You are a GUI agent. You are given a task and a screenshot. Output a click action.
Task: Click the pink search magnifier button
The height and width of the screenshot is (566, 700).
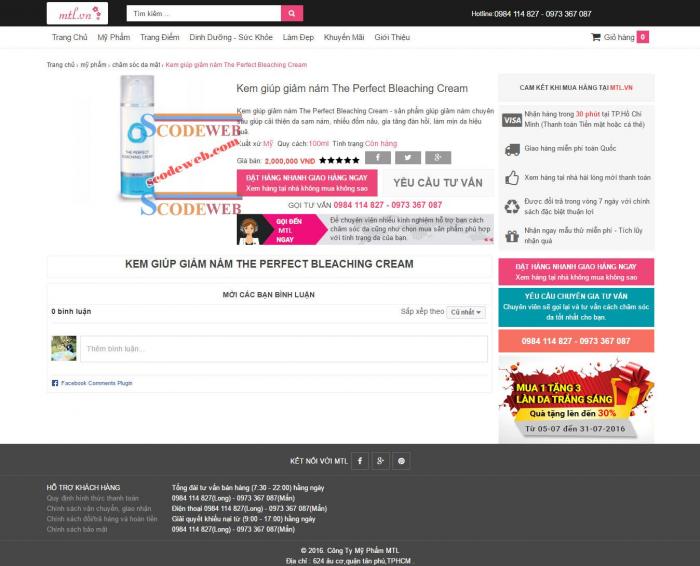(x=292, y=13)
